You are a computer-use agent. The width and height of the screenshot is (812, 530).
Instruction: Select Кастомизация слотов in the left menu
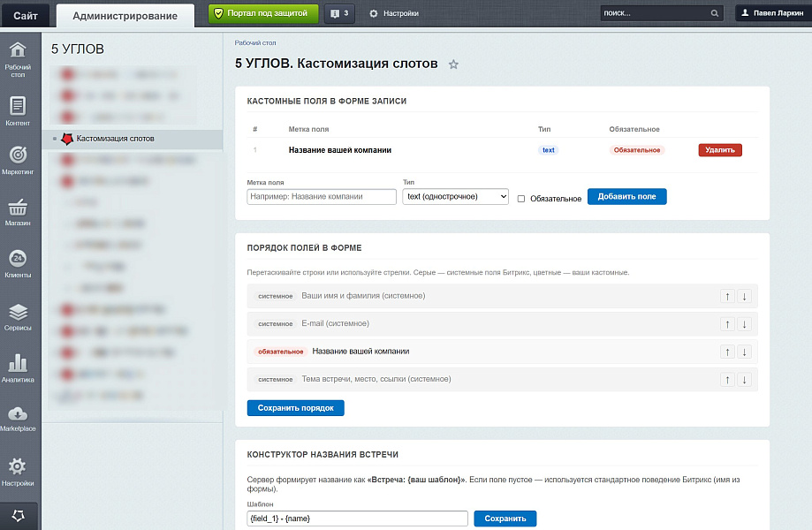click(x=115, y=139)
